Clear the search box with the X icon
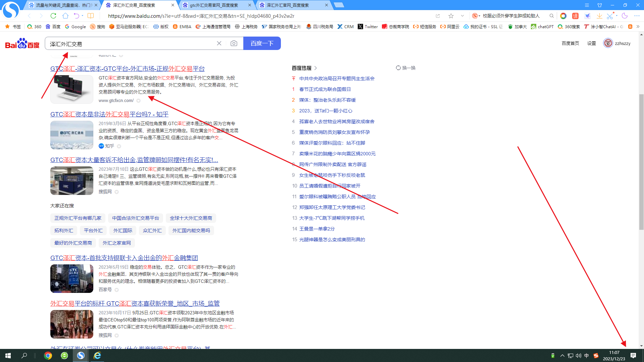Image resolution: width=644 pixels, height=362 pixels. 219,43
